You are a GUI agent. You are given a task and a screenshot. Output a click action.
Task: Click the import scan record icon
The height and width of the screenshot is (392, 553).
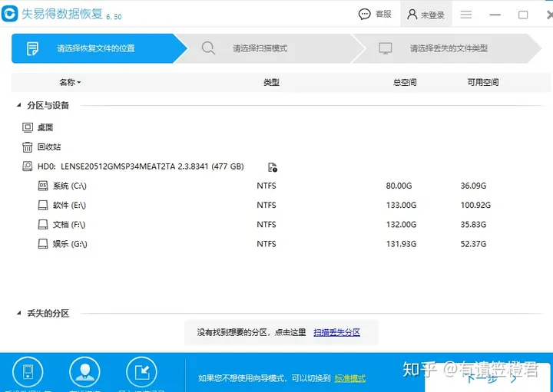[x=141, y=374]
